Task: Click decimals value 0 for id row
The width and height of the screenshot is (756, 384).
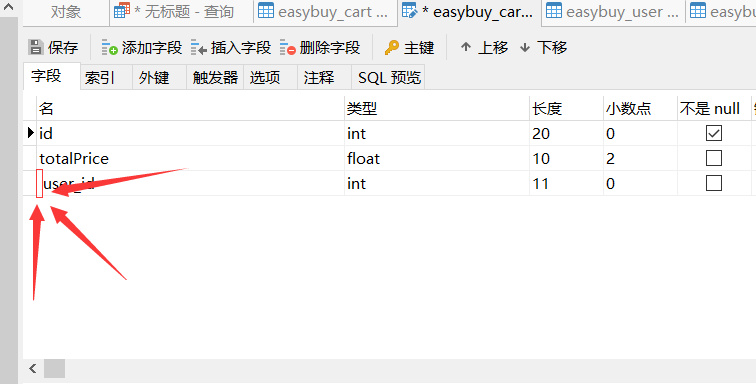Action: [x=640, y=133]
